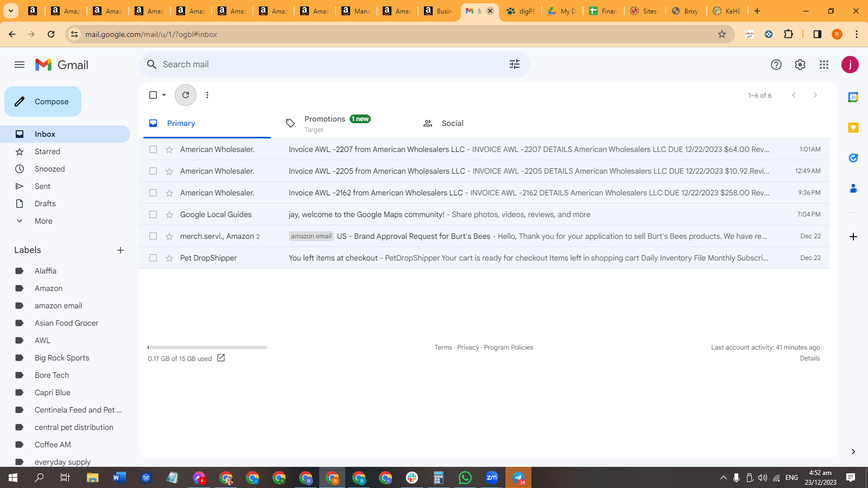Get add-ons plus icon in side panel
Image resolution: width=868 pixels, height=488 pixels.
(x=853, y=237)
